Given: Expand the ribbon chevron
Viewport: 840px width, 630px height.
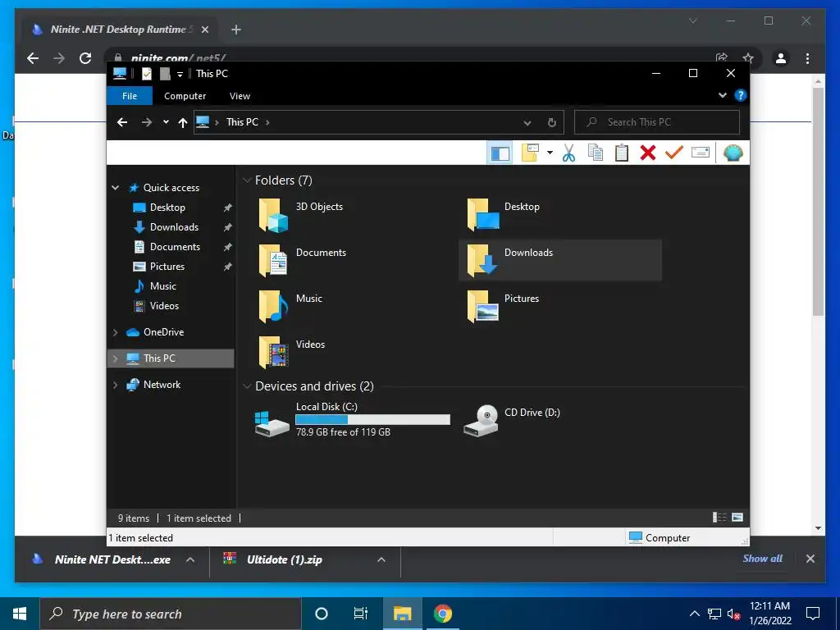Looking at the screenshot, I should tap(722, 95).
